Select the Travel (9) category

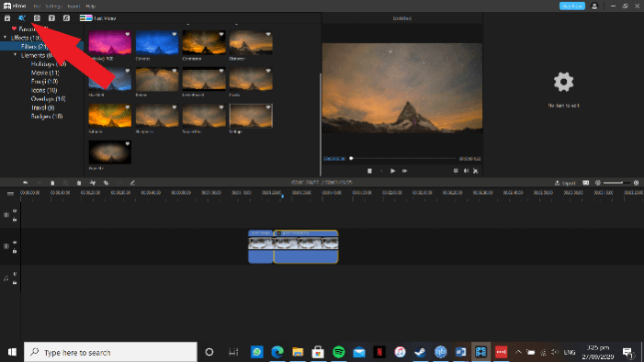click(x=42, y=107)
